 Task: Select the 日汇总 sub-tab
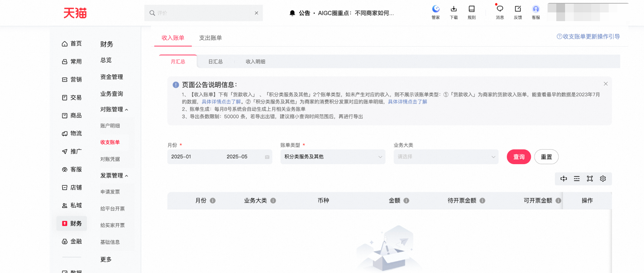pos(215,62)
